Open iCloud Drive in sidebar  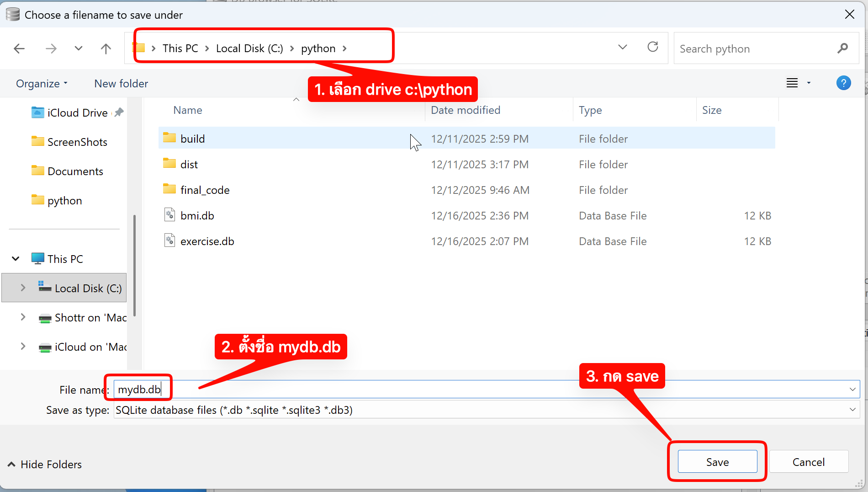77,113
